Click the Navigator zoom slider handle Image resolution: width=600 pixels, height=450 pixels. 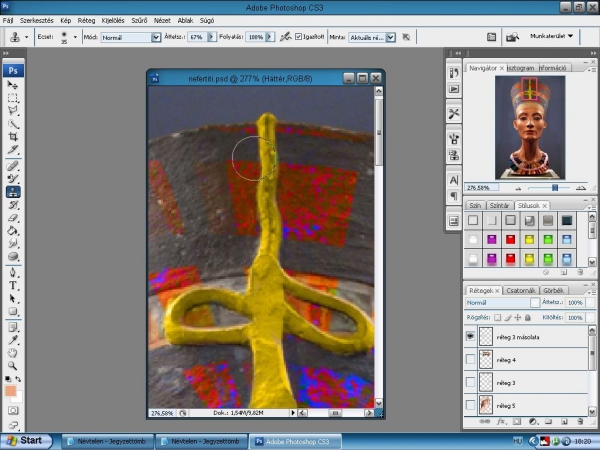555,188
